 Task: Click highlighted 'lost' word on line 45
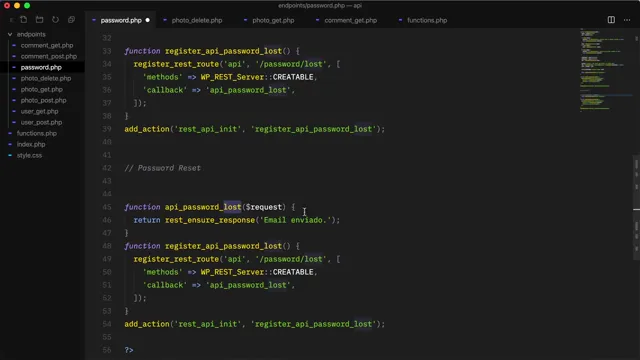[232, 207]
